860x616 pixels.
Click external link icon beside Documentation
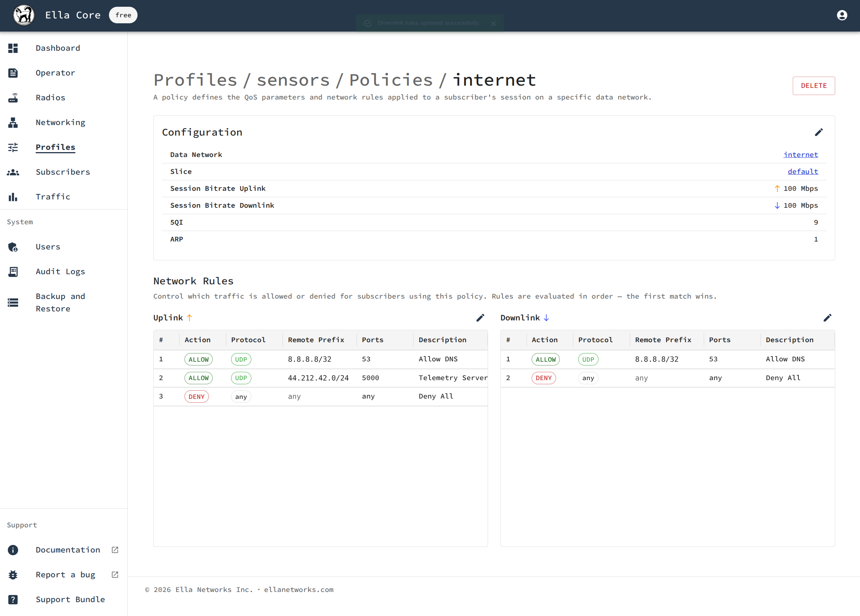tap(115, 550)
